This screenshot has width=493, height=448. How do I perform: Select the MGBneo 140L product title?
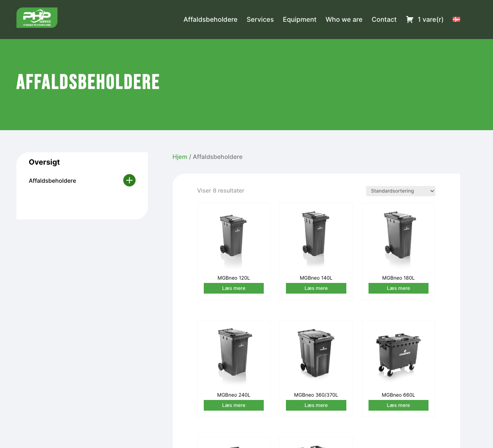[316, 278]
